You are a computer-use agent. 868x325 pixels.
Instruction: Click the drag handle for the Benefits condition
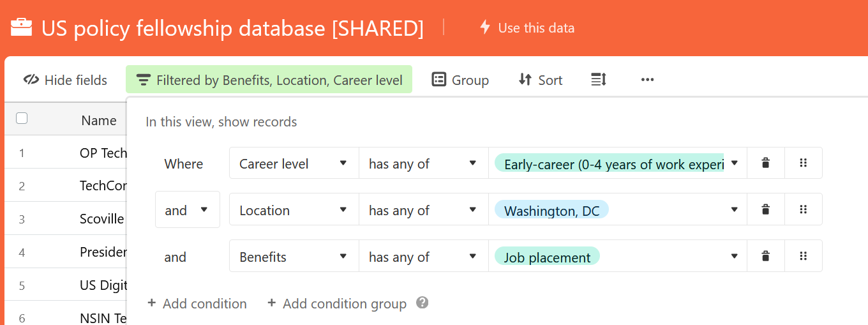point(804,257)
